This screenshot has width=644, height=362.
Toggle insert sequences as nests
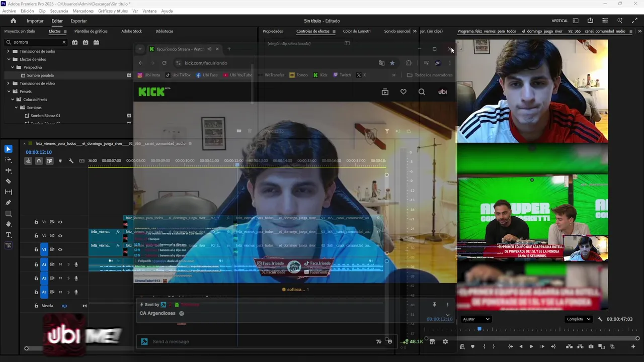[x=28, y=161]
